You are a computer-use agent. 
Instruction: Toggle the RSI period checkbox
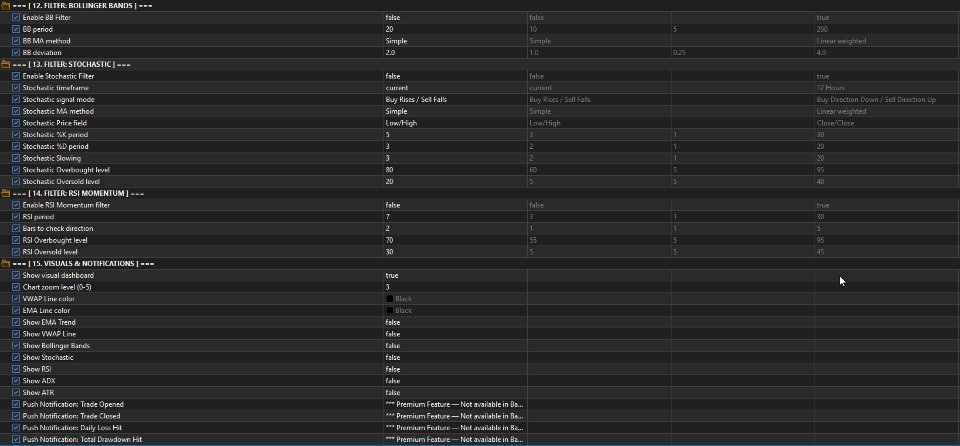pos(16,217)
